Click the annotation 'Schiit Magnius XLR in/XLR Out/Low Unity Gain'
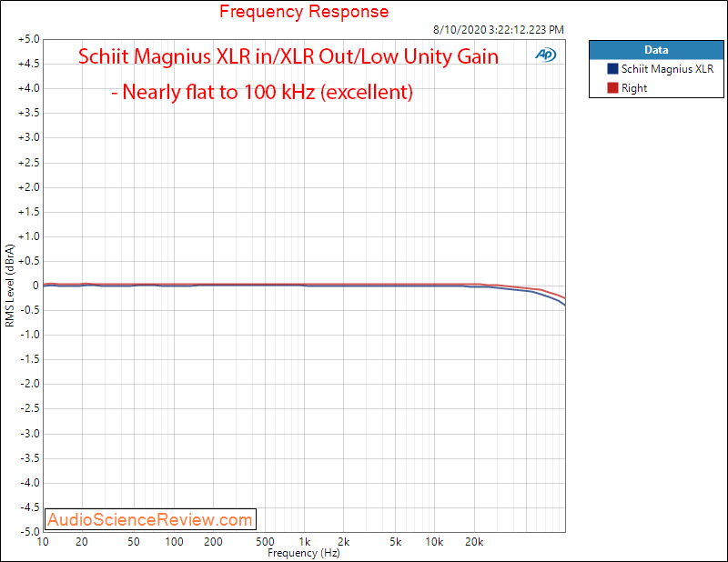Image resolution: width=728 pixels, height=562 pixels. click(288, 56)
